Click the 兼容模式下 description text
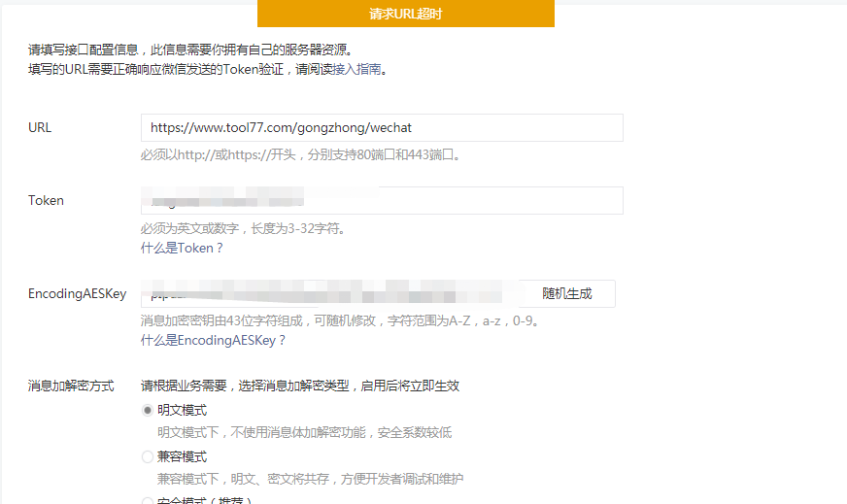 [310, 479]
